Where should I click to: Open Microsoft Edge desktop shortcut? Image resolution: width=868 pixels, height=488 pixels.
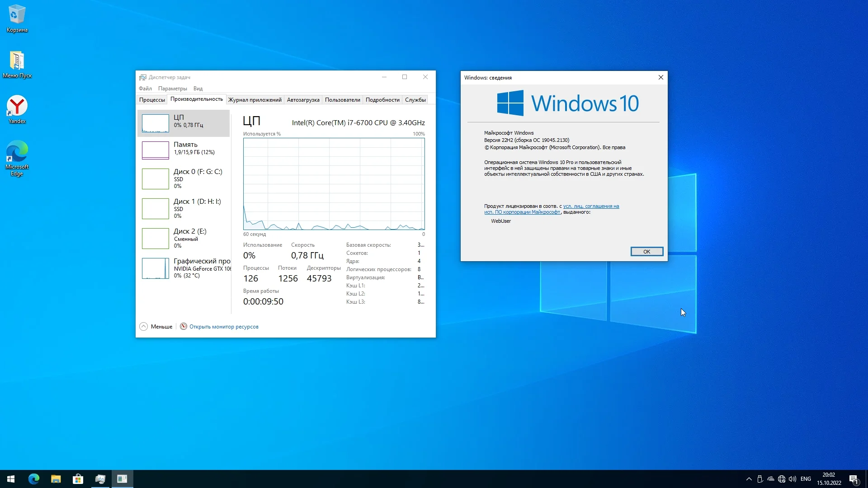click(17, 157)
